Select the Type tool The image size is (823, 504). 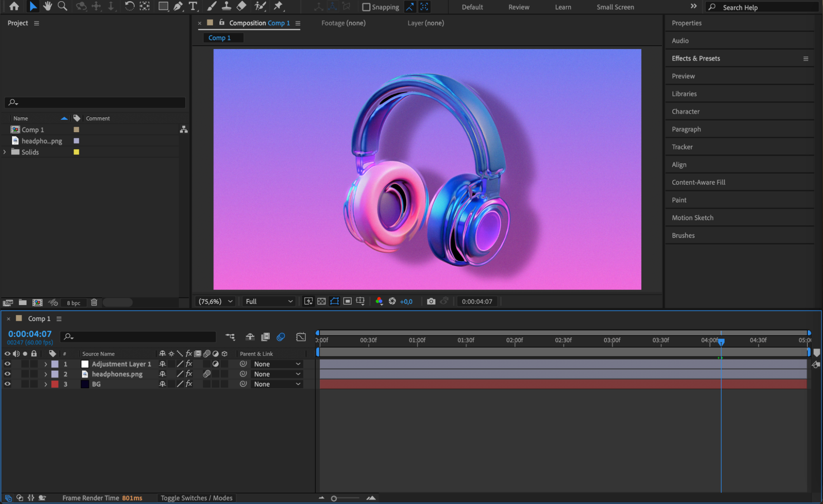tap(193, 6)
